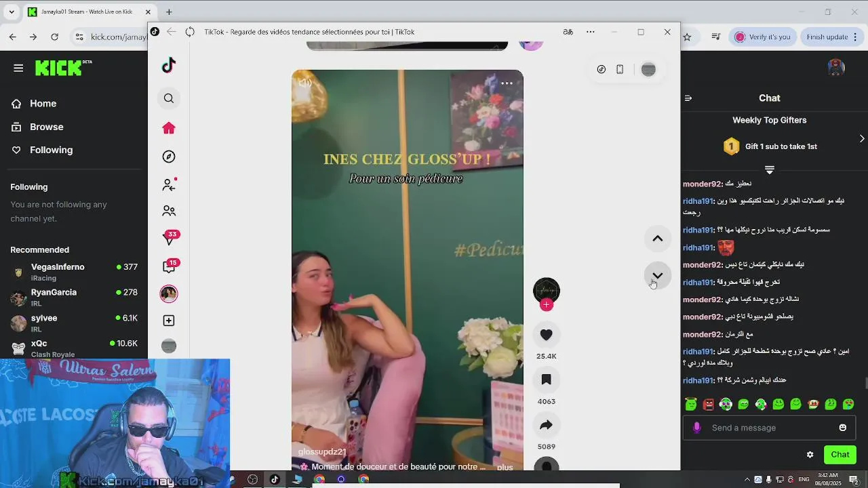Collapse the Kick chat panel icon
Viewport: 868px width, 488px height.
688,98
